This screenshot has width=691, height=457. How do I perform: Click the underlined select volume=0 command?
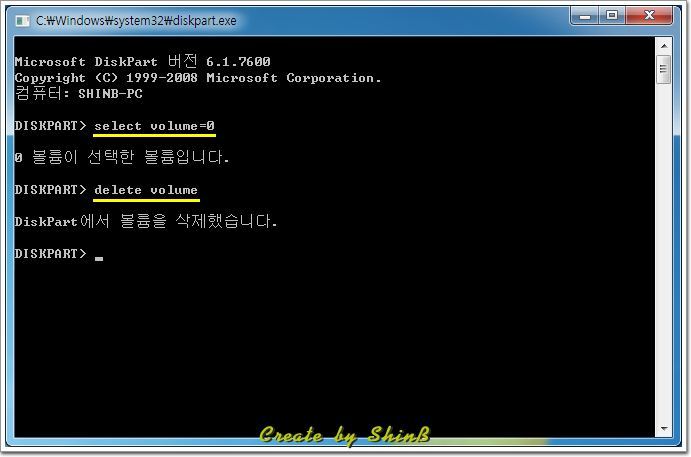click(x=154, y=126)
